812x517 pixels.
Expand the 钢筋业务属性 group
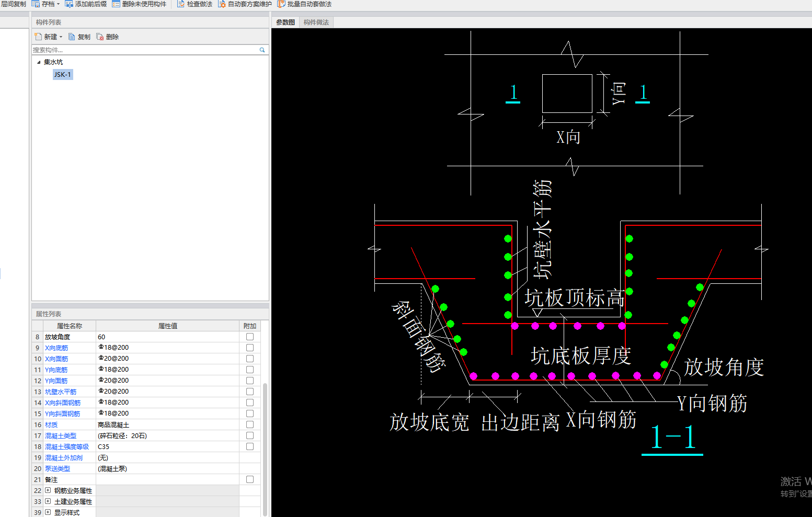click(48, 490)
